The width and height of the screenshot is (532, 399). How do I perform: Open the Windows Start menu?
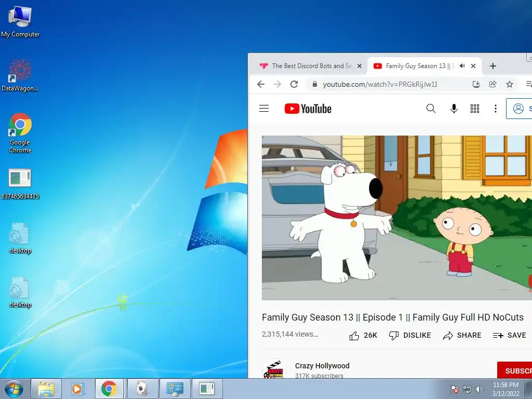14,389
